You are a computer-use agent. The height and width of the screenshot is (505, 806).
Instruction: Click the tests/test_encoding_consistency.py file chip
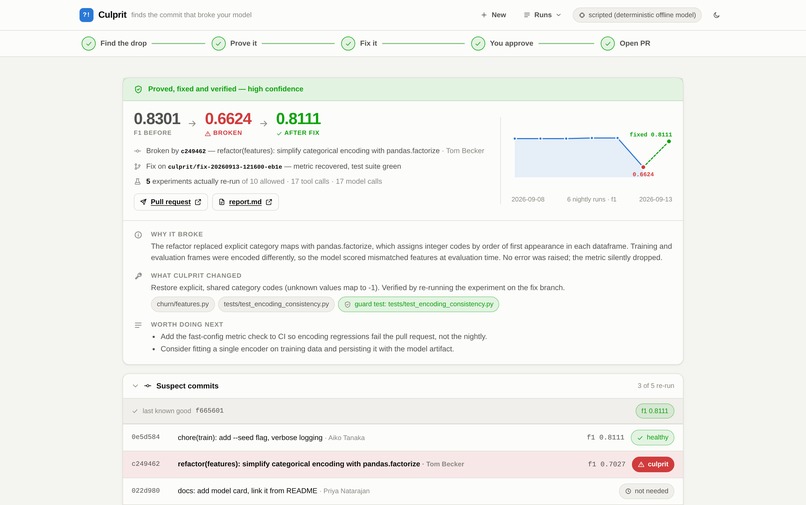276,304
